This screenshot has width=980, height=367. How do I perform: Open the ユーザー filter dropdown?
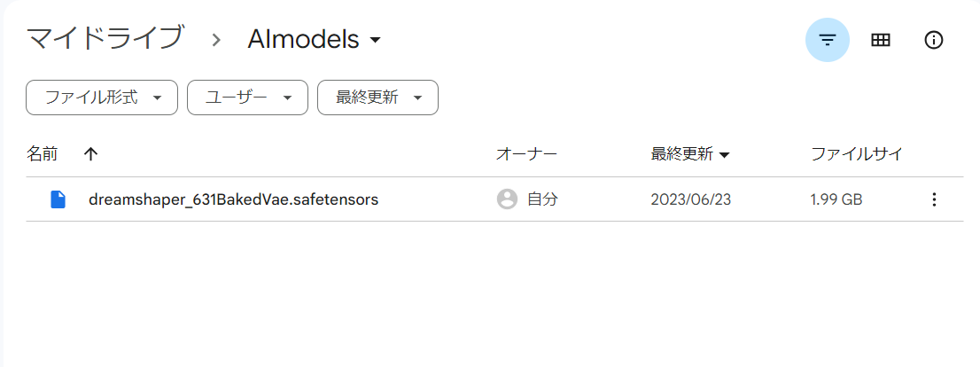click(x=247, y=98)
